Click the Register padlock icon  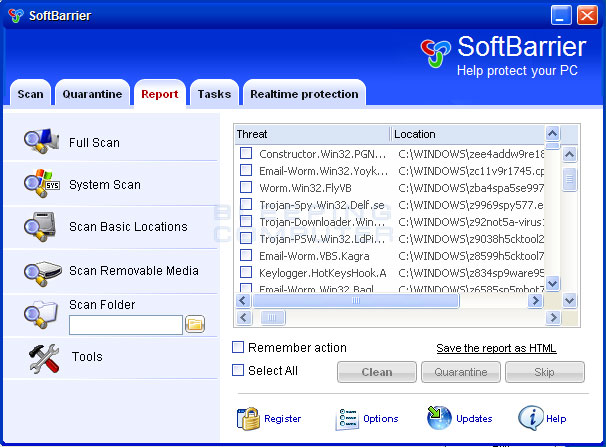[x=248, y=418]
